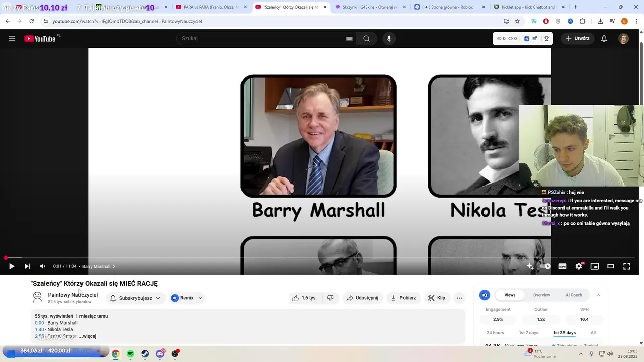The image size is (644, 362).
Task: Click the search magnifier button
Action: [x=366, y=39]
